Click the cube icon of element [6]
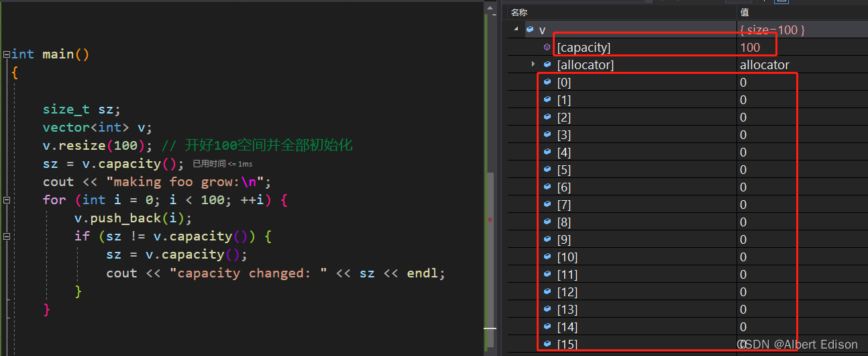The width and height of the screenshot is (868, 356). (x=547, y=187)
